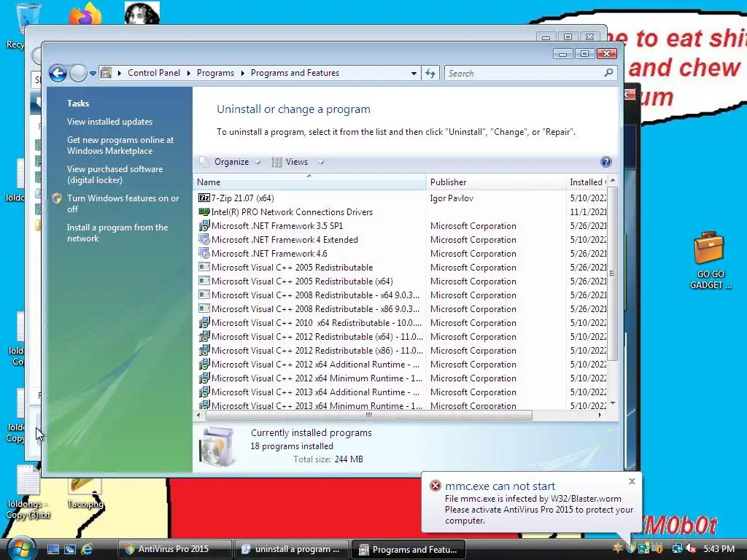Click the Intel network drivers icon

tap(204, 211)
